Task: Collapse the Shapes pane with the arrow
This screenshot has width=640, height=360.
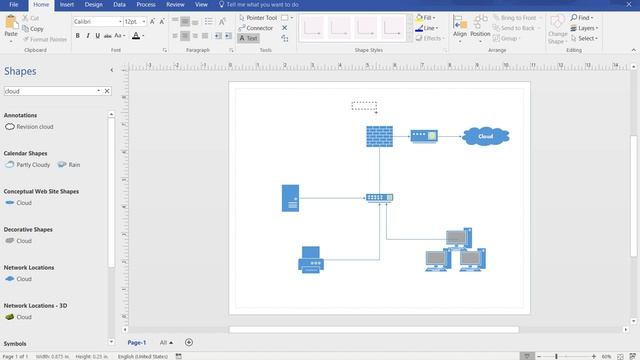Action: click(112, 70)
